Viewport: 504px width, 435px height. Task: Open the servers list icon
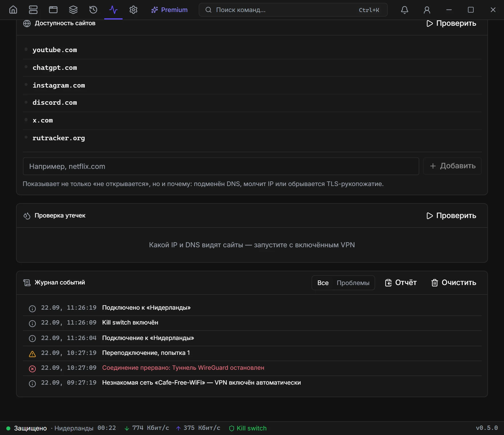[33, 10]
